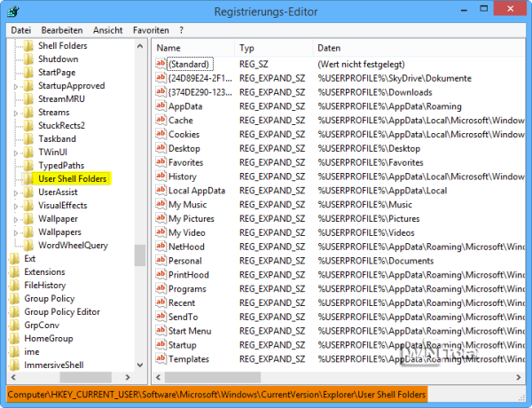Click the Taskbar folder icon
The image size is (532, 408).
(x=28, y=139)
